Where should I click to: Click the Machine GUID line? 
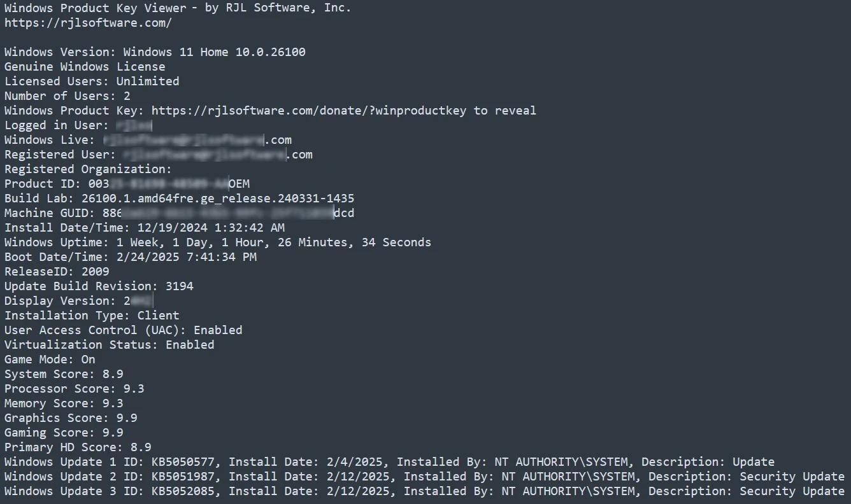point(179,213)
